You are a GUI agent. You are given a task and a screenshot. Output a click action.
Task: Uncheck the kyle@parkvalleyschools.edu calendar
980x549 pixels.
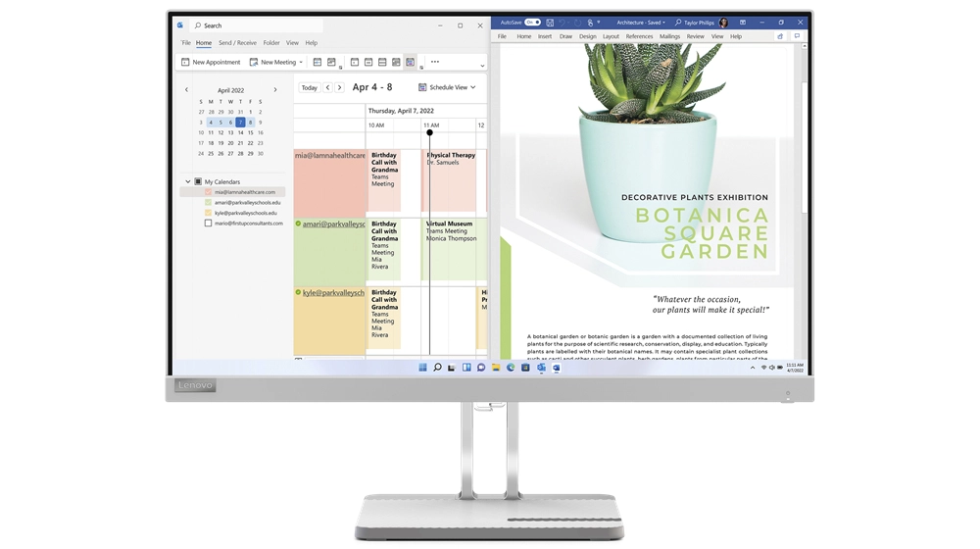coord(208,213)
